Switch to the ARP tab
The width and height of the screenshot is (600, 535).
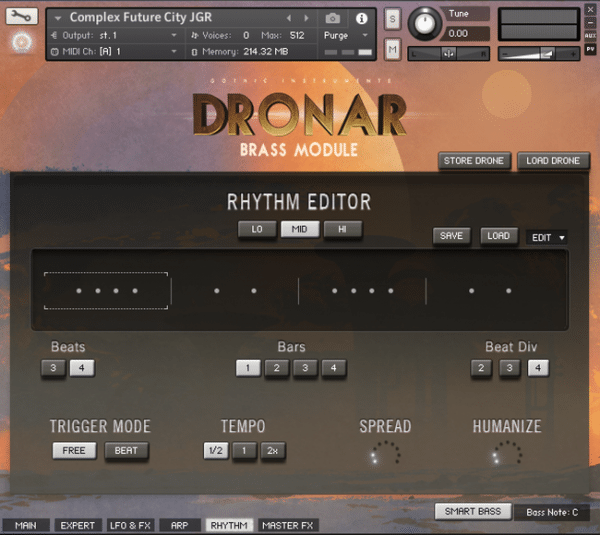[179, 525]
